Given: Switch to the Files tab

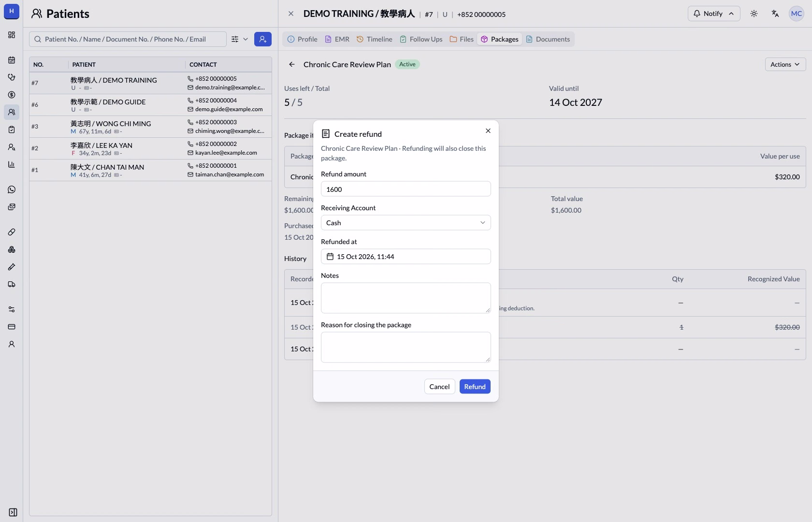Looking at the screenshot, I should tap(462, 39).
